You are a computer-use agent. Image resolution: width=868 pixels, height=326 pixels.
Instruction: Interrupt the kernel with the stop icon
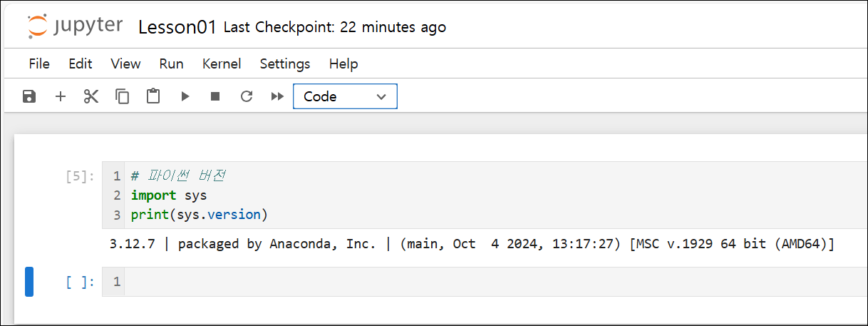coord(215,96)
